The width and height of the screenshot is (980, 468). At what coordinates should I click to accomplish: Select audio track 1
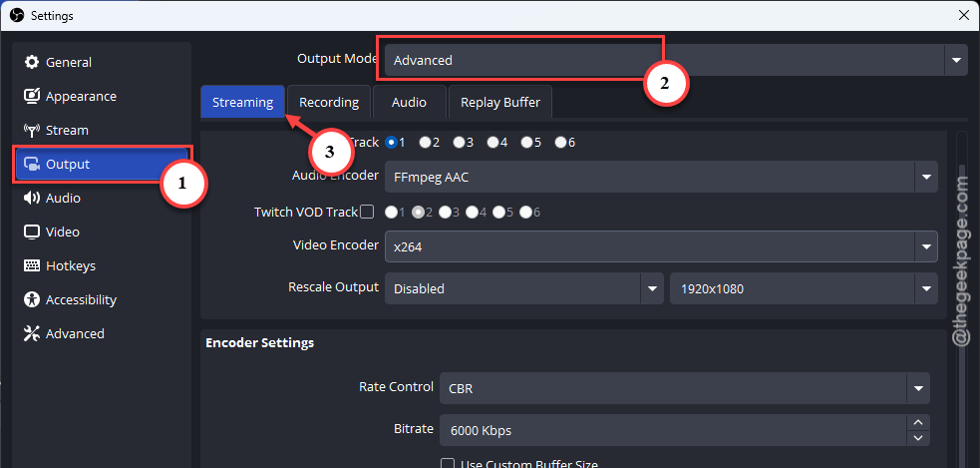click(x=392, y=142)
